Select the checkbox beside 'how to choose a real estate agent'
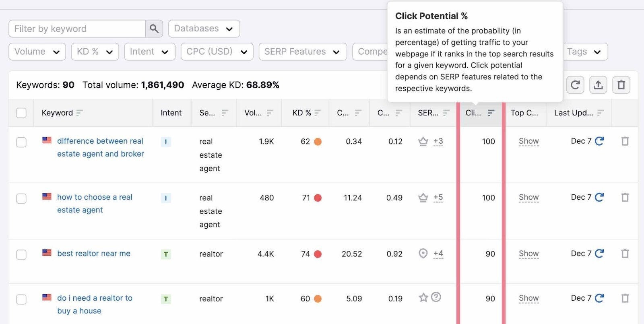The image size is (644, 324). pyautogui.click(x=21, y=198)
